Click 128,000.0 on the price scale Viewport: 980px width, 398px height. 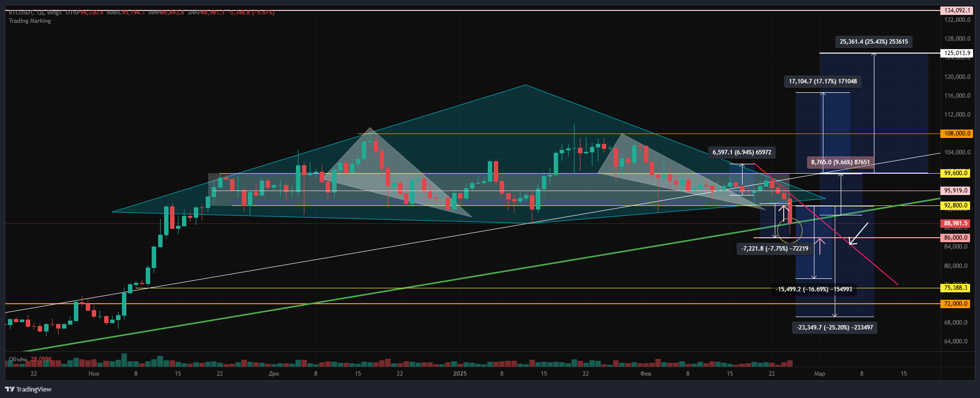pyautogui.click(x=957, y=39)
